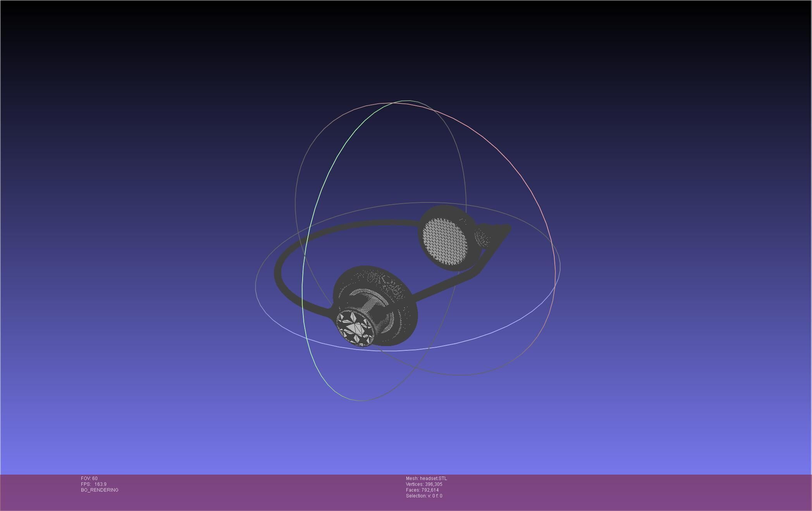This screenshot has height=511, width=812.
Task: Click the 'Faces: 792,614' text
Action: click(x=422, y=490)
